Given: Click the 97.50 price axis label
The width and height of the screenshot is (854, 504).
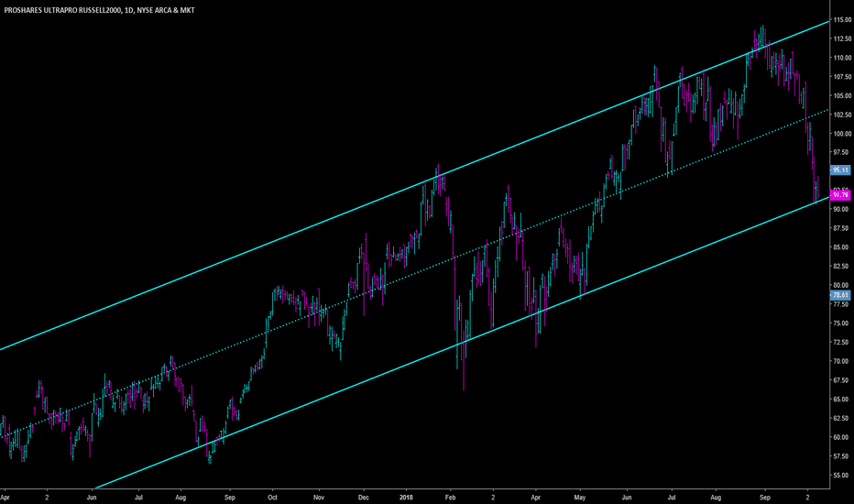Looking at the screenshot, I should 842,152.
